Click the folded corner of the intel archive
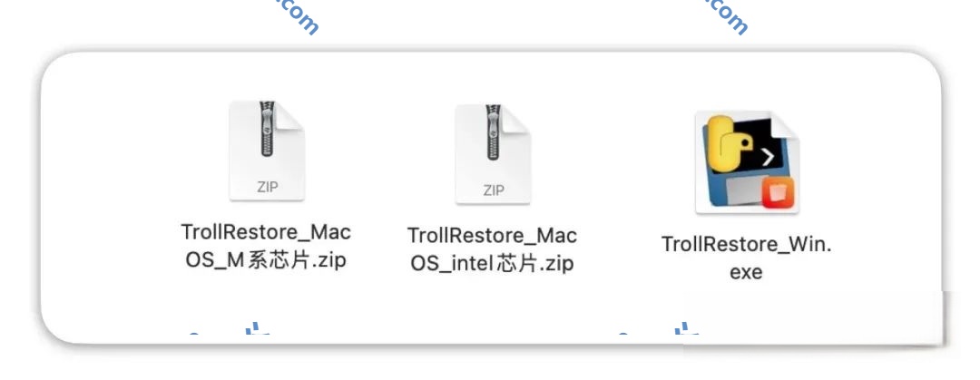 pos(519,119)
